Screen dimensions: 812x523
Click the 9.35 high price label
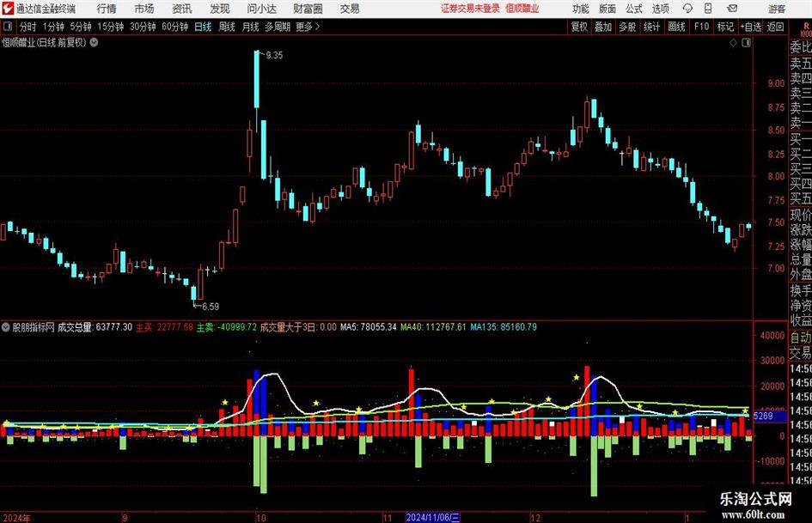pos(274,56)
